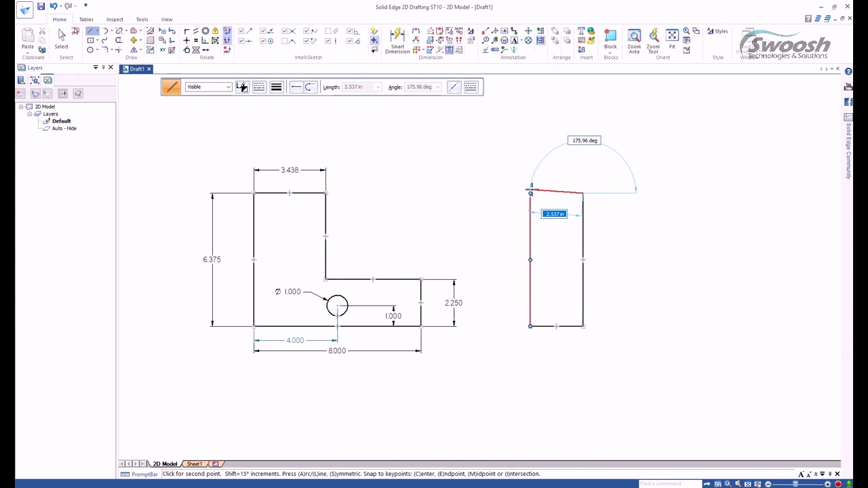Click the Zoom Tool button

(653, 41)
